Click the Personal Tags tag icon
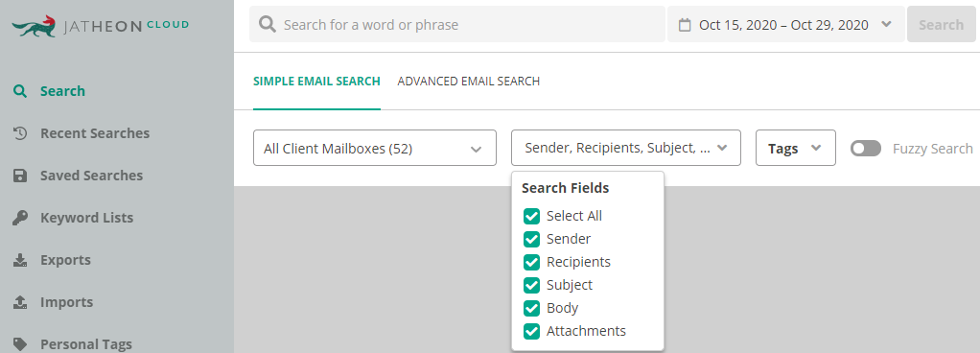The height and width of the screenshot is (353, 980). click(x=20, y=344)
